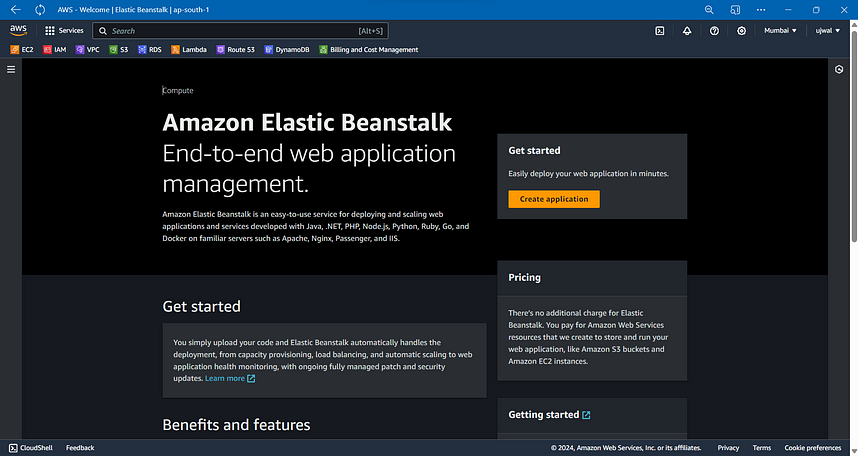Click the Feedback footer link
The width and height of the screenshot is (858, 456).
pos(80,448)
